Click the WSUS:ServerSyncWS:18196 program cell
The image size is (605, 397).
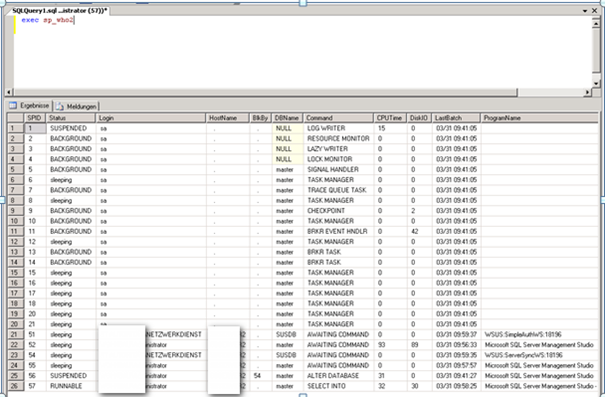(x=540, y=355)
